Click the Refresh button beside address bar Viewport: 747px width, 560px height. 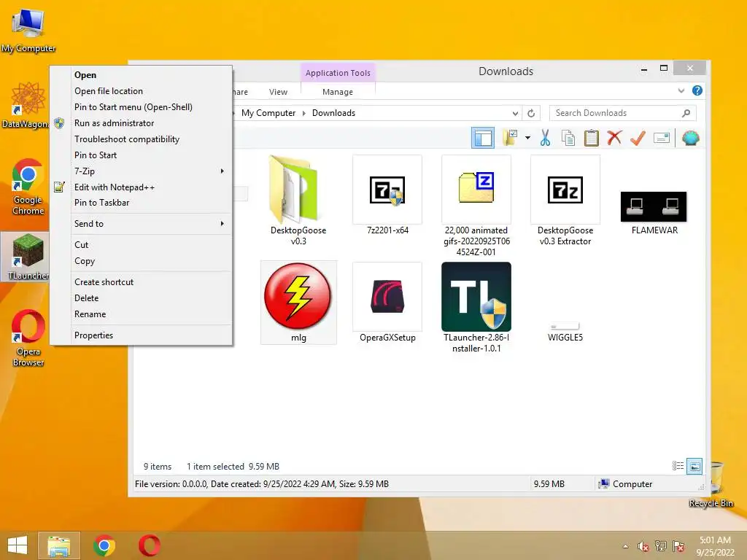point(531,113)
